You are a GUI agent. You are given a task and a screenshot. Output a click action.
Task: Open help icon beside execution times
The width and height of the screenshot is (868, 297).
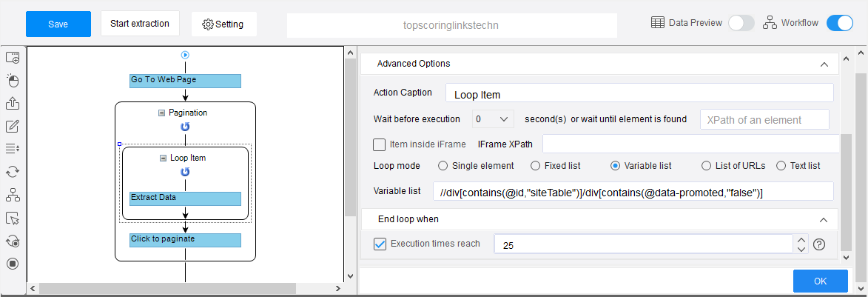pyautogui.click(x=819, y=244)
